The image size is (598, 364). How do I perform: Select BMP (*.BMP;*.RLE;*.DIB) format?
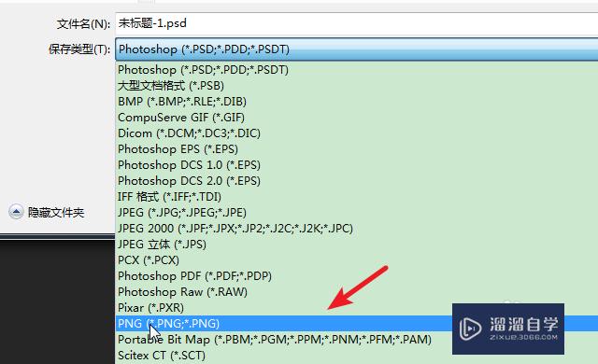(x=357, y=102)
